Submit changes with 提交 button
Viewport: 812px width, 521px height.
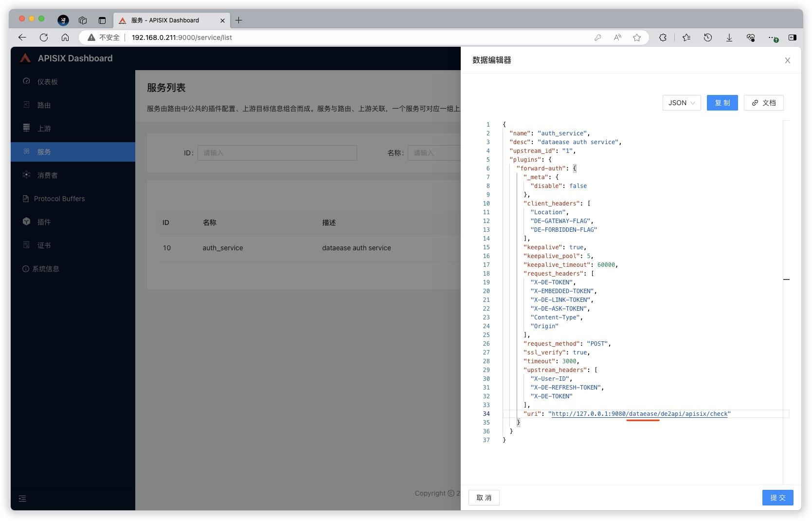777,498
